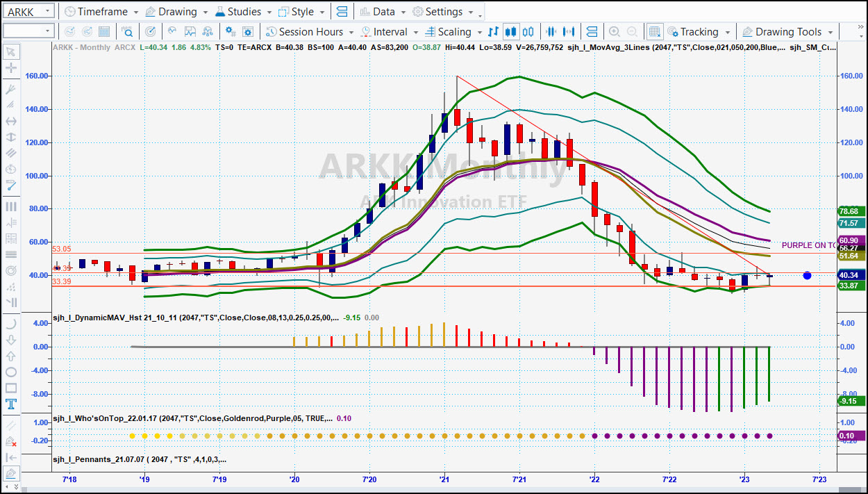Click the green -9.15 histogram value label
The height and width of the screenshot is (494, 868).
coord(851,401)
